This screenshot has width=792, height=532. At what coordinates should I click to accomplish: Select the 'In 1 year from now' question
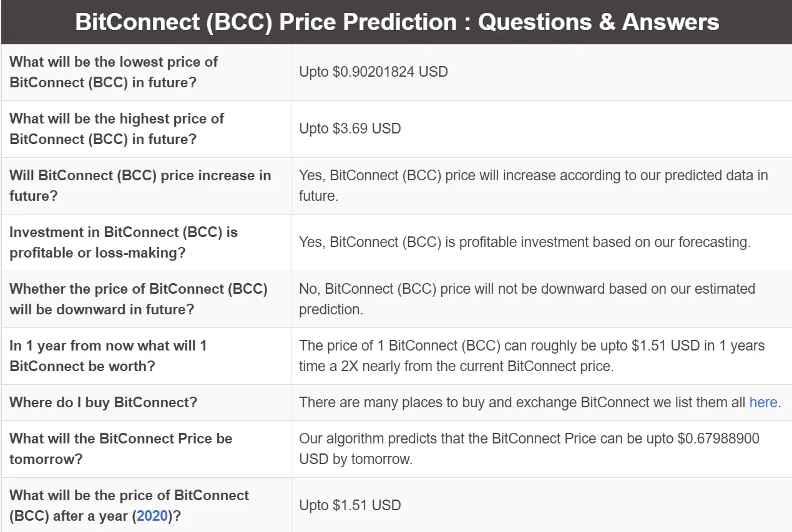[108, 355]
